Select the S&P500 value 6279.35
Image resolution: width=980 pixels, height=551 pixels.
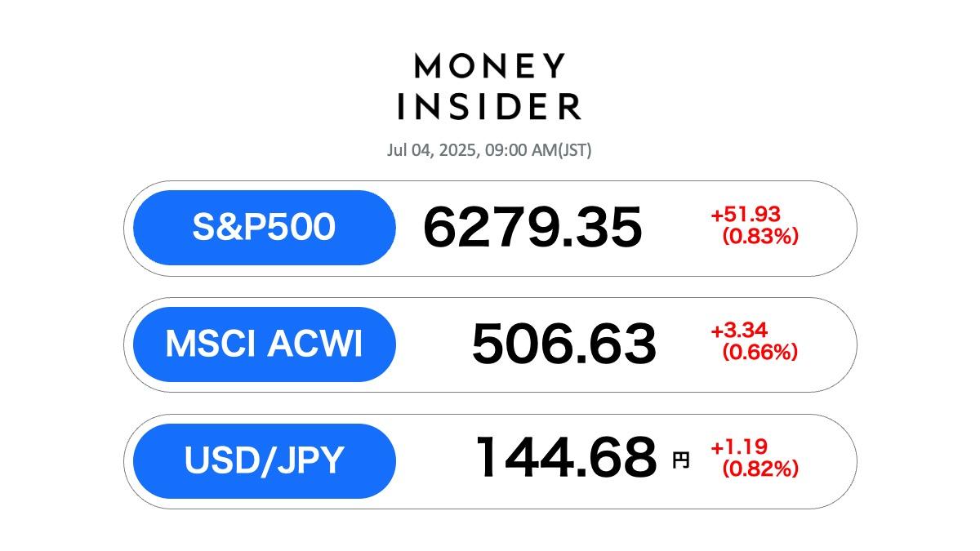[532, 228]
